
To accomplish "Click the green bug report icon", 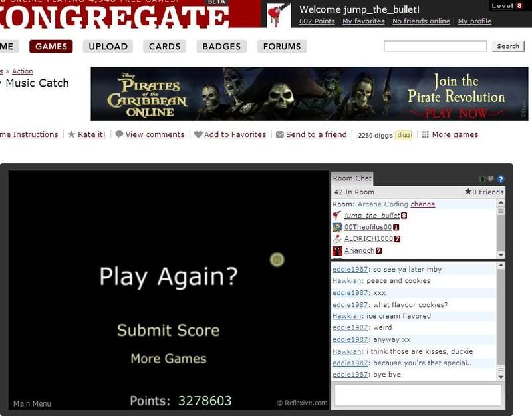I will pos(482,179).
